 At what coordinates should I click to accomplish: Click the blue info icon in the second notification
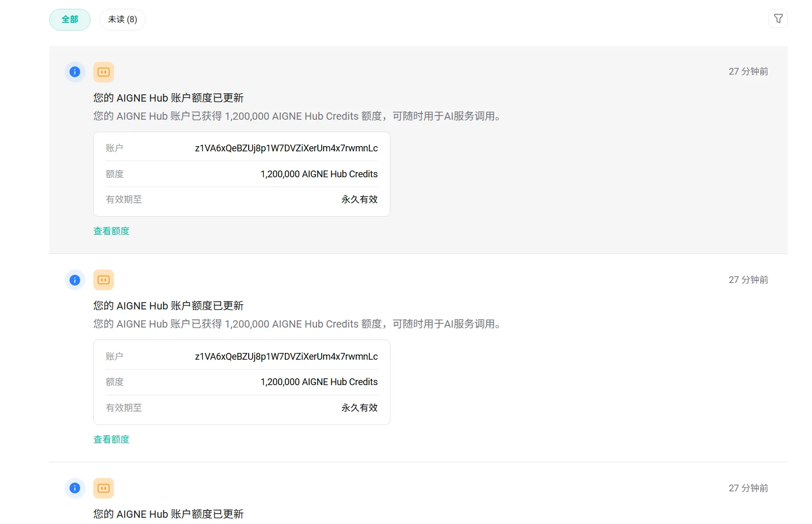click(x=75, y=280)
